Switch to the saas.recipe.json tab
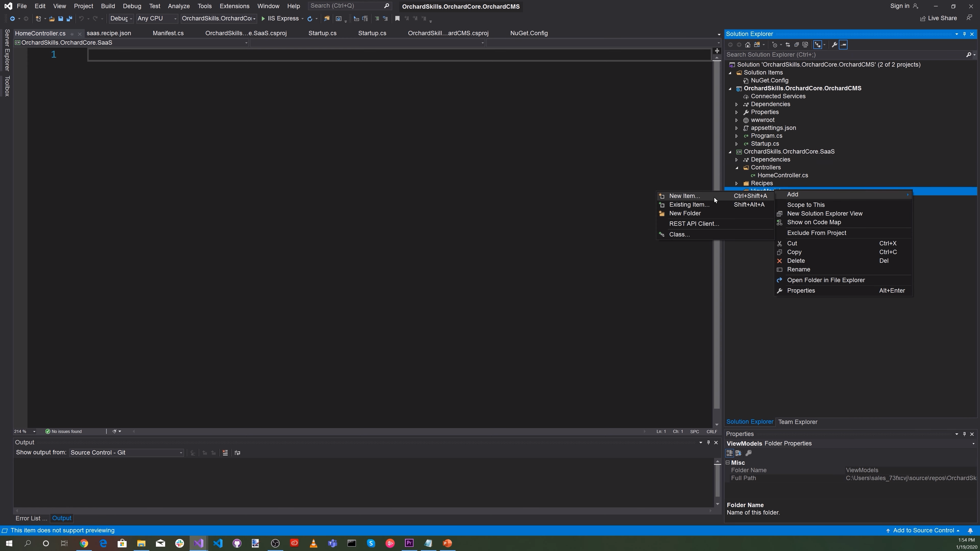 click(109, 33)
